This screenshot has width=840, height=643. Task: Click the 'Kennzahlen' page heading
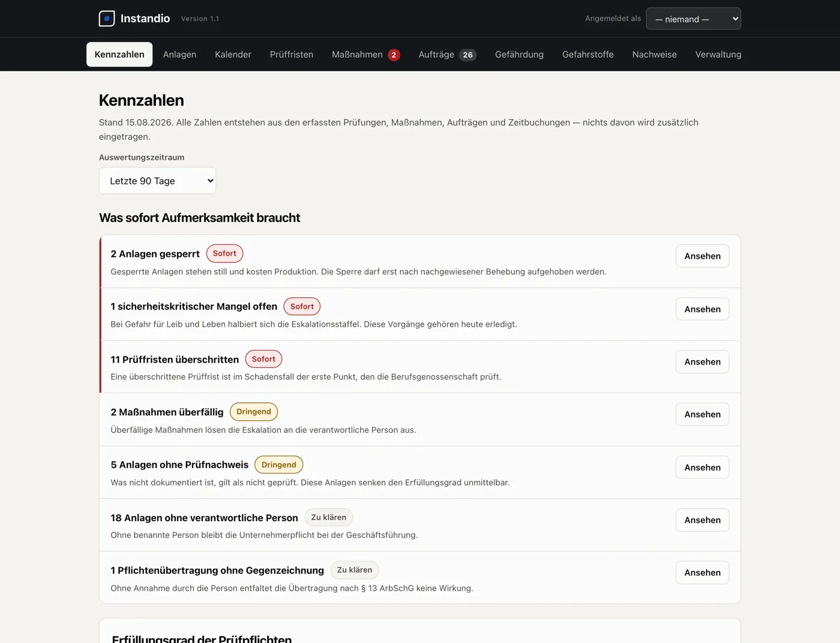(142, 100)
